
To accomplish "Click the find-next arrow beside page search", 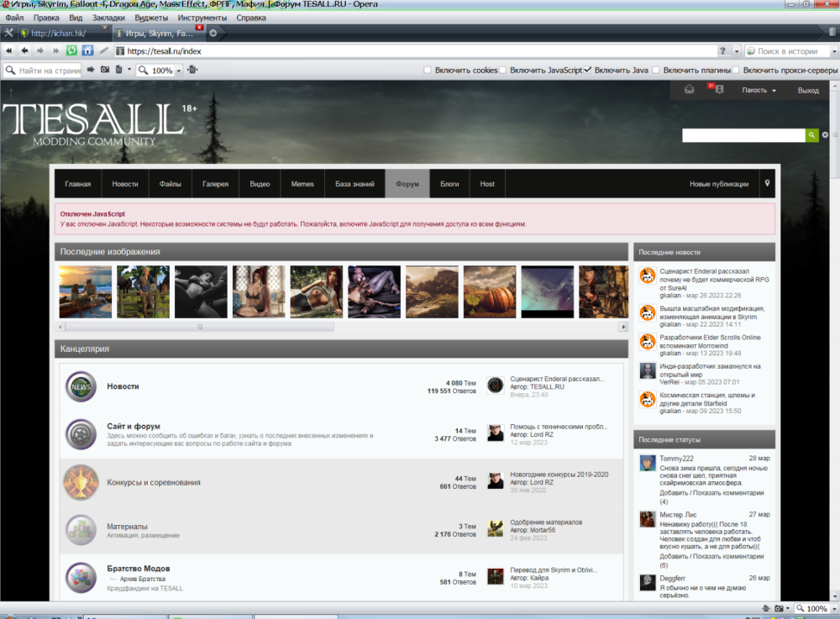I will click(91, 70).
